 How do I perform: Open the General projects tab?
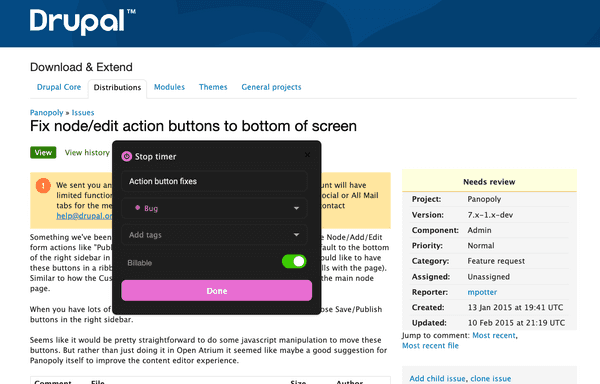coord(271,87)
